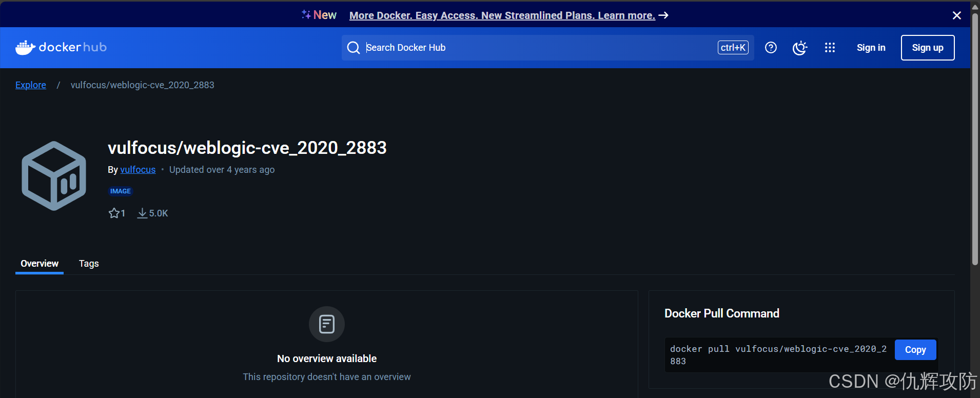Open the Explore breadcrumb link

pyautogui.click(x=31, y=85)
